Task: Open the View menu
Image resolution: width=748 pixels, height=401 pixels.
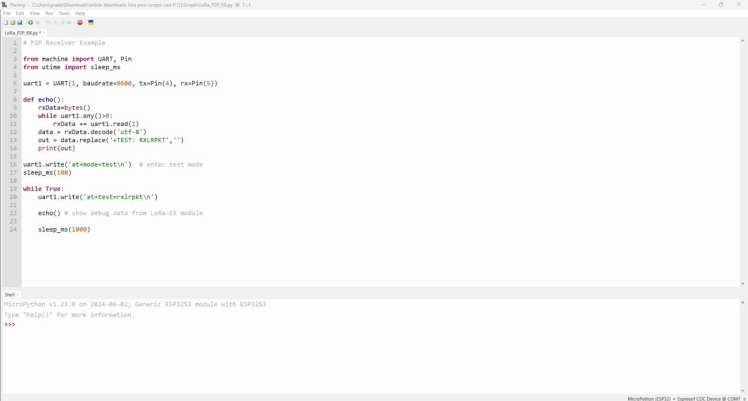Action: click(x=35, y=13)
